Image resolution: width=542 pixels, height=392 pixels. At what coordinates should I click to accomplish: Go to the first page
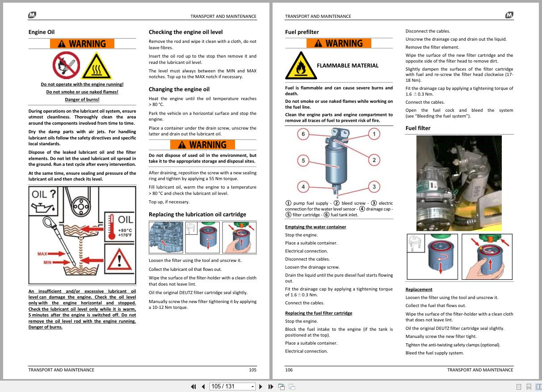coord(193,387)
